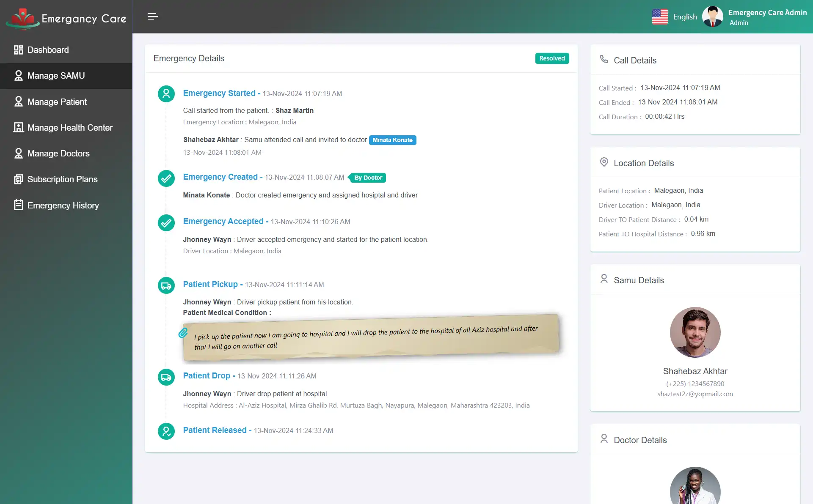Open the Emergency Care Admin profile menu
Image resolution: width=813 pixels, height=504 pixels.
tap(755, 16)
